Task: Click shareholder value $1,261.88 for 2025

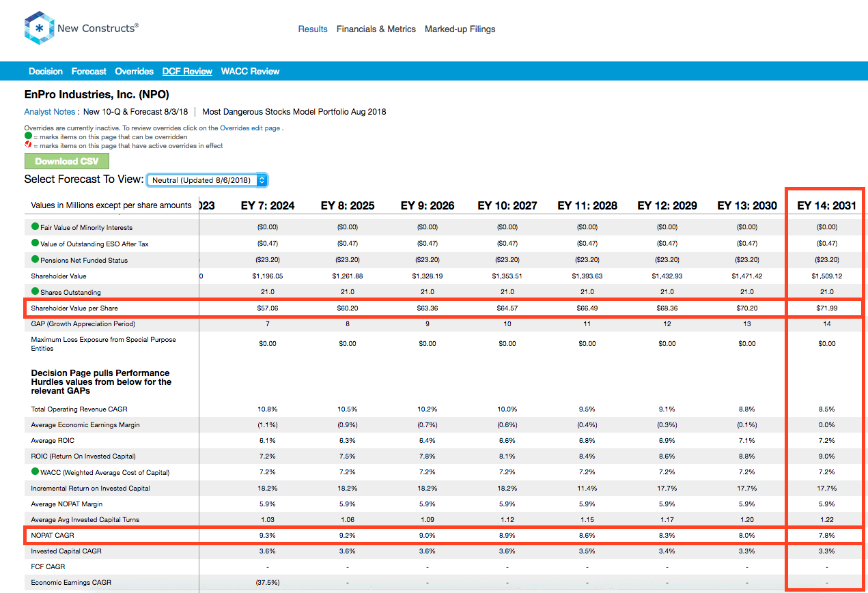Action: click(x=348, y=276)
